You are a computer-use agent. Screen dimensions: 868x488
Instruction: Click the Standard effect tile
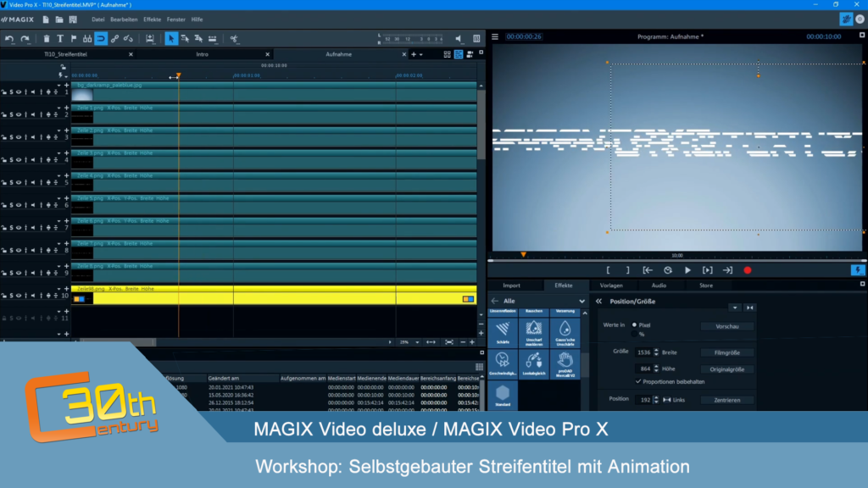pos(503,396)
